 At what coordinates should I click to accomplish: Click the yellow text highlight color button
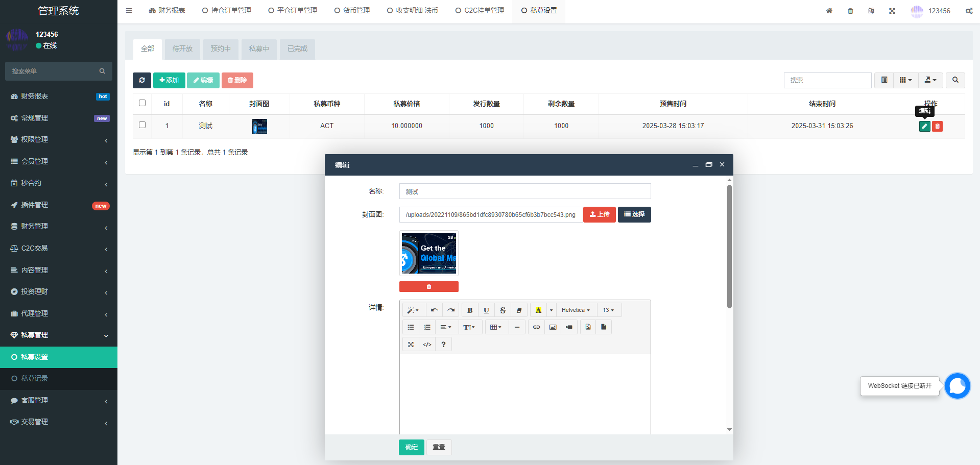[x=538, y=310]
